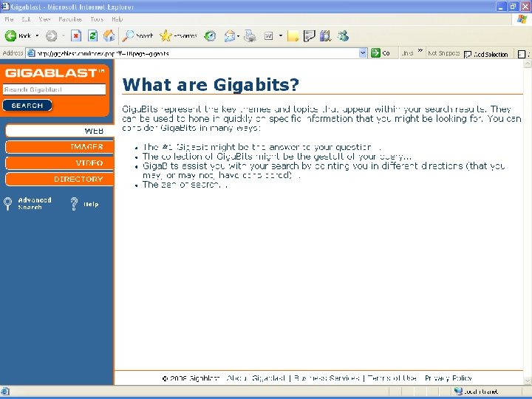This screenshot has height=399, width=532.
Task: Click the rightmost toolbar panel icon
Action: [x=522, y=54]
